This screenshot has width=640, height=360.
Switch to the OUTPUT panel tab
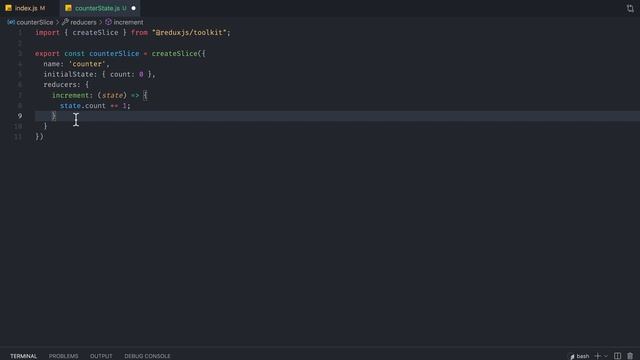click(x=101, y=356)
